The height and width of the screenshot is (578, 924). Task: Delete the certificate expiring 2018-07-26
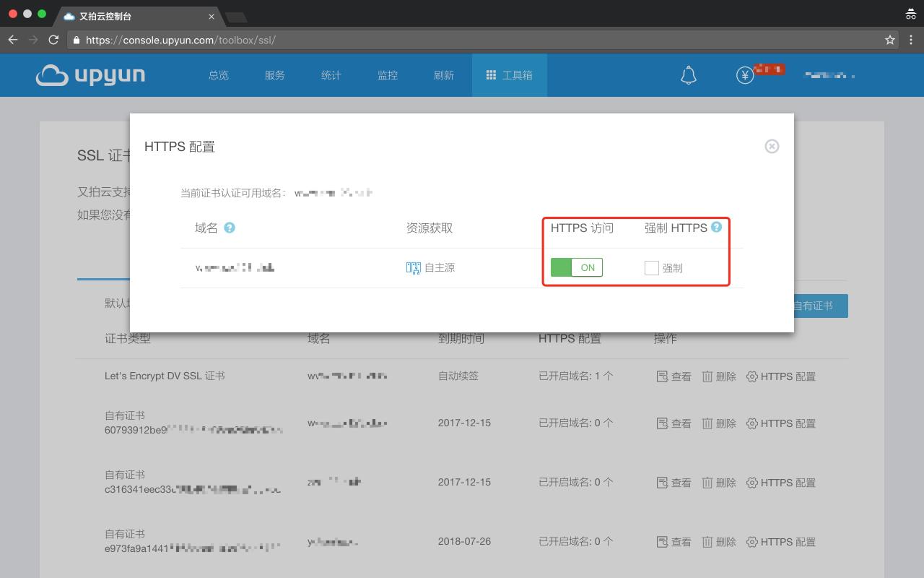pos(719,542)
